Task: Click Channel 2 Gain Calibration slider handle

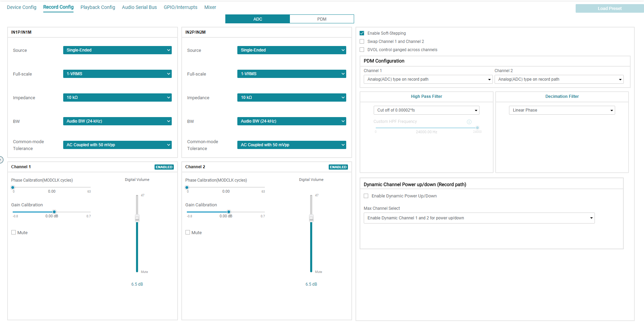Action: pyautogui.click(x=229, y=212)
